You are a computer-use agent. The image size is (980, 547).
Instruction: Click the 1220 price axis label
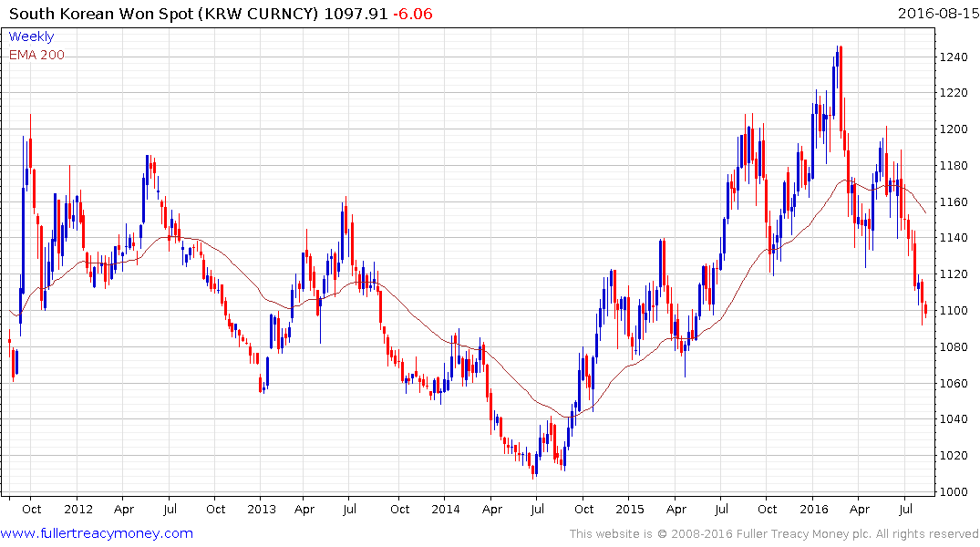(x=954, y=92)
